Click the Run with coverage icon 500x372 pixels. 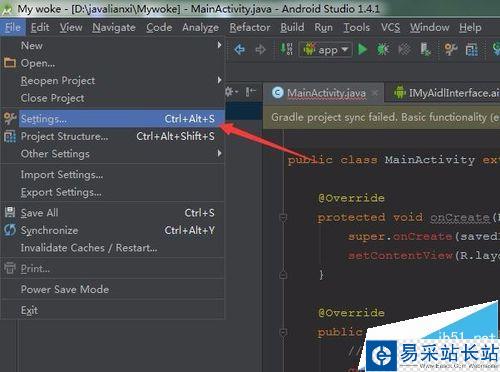pos(404,49)
